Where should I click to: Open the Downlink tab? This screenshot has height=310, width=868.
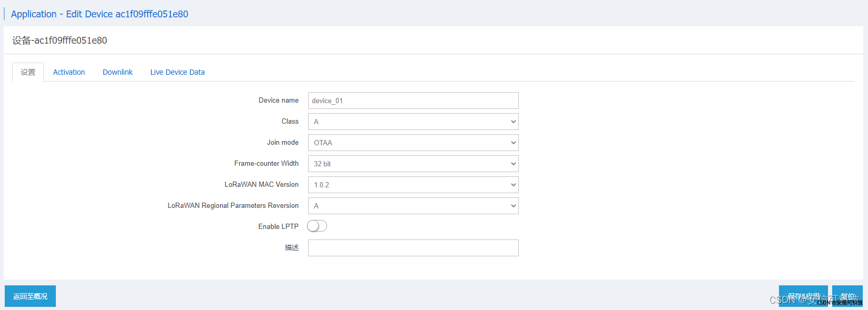pos(117,72)
